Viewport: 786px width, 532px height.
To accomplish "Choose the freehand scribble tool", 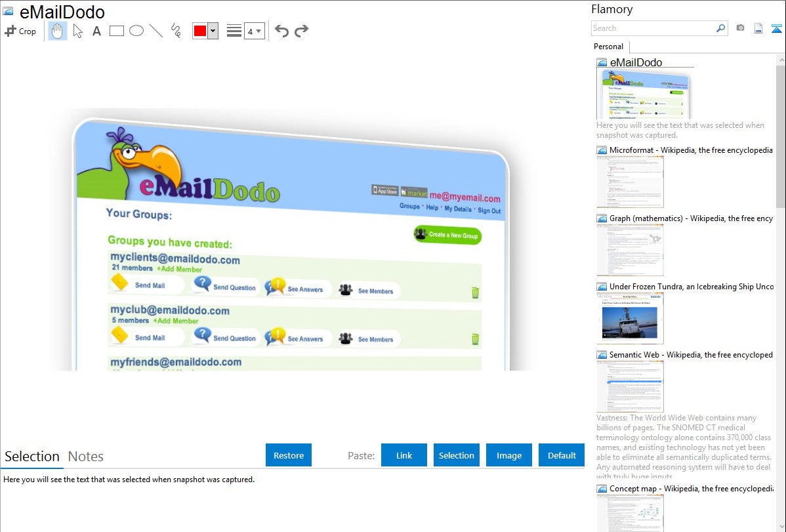I will click(x=176, y=31).
